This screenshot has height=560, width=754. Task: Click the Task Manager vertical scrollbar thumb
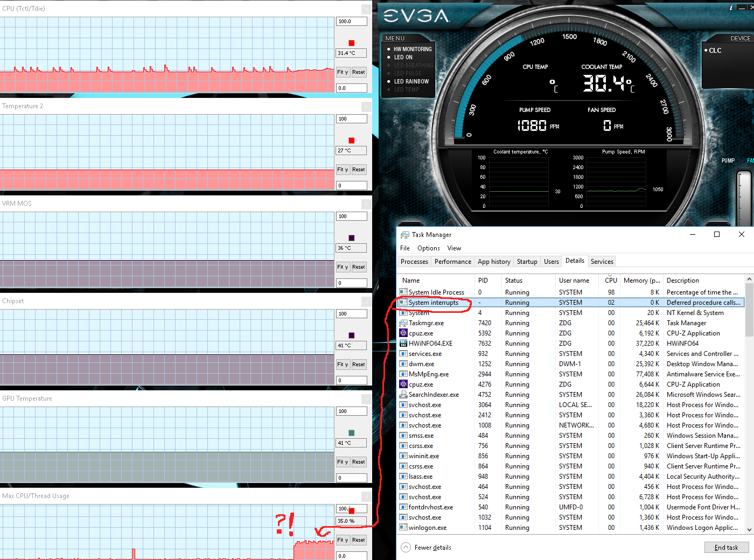tap(749, 310)
